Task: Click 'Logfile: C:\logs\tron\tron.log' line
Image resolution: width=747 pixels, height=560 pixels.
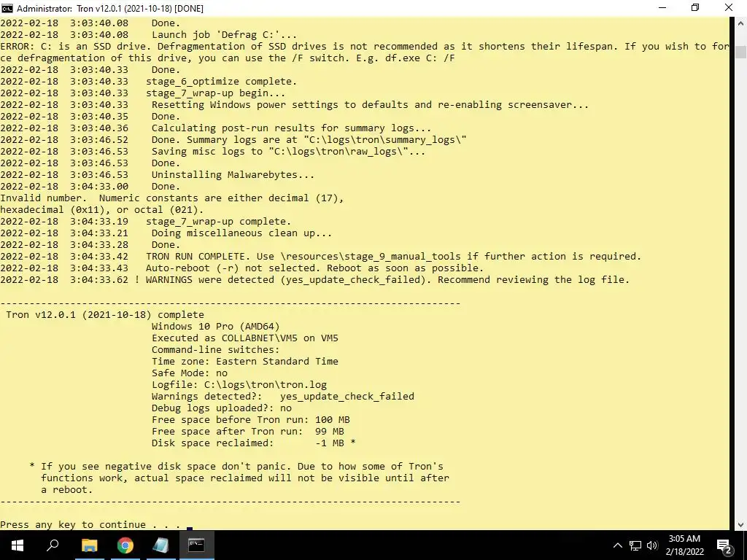Action: pyautogui.click(x=239, y=385)
